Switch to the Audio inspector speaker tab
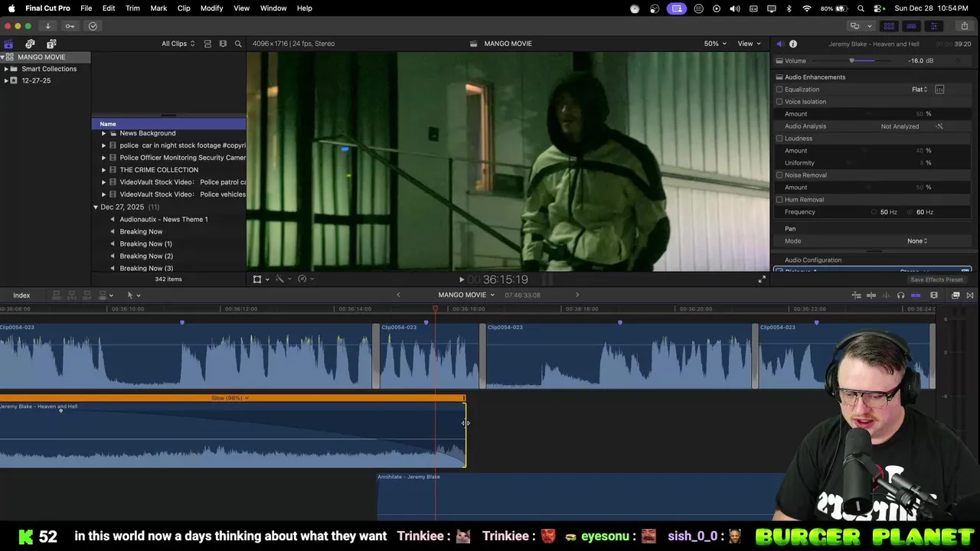The height and width of the screenshot is (551, 980). 780,44
